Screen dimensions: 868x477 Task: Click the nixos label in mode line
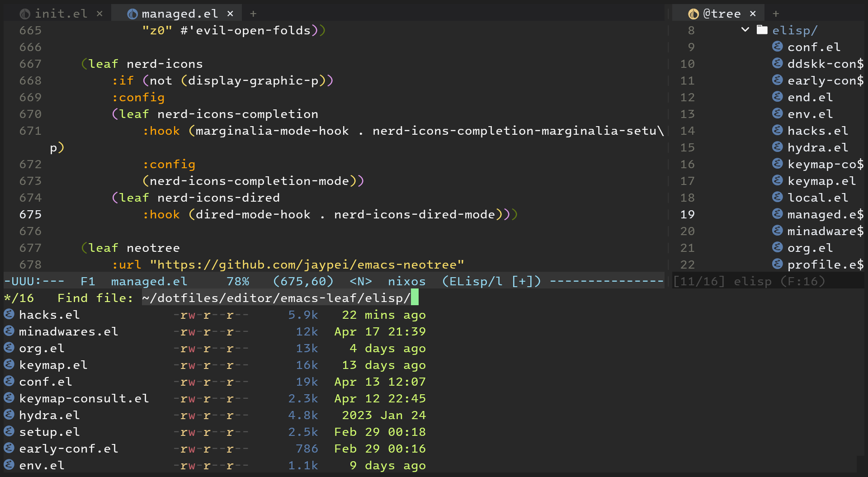pyautogui.click(x=406, y=281)
